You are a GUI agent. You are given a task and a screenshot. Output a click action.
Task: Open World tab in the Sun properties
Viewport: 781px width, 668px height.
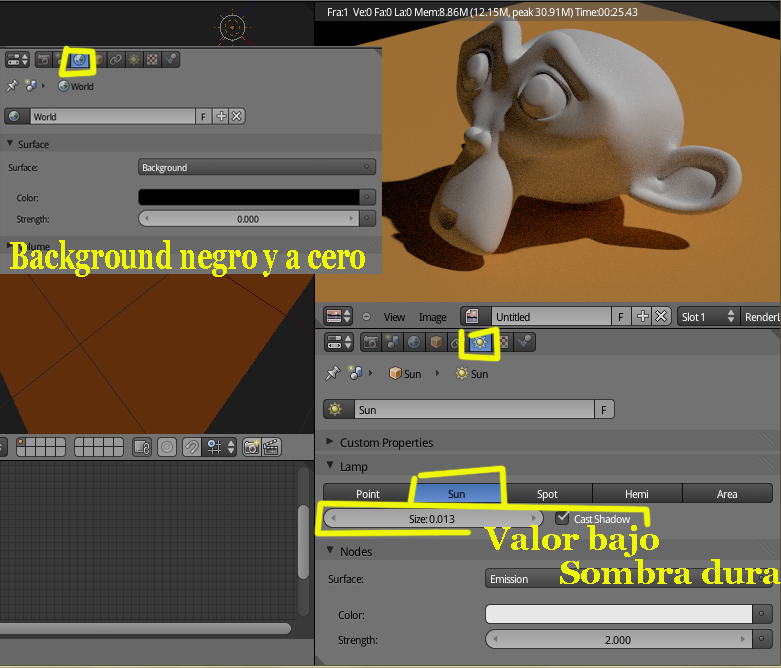point(414,342)
